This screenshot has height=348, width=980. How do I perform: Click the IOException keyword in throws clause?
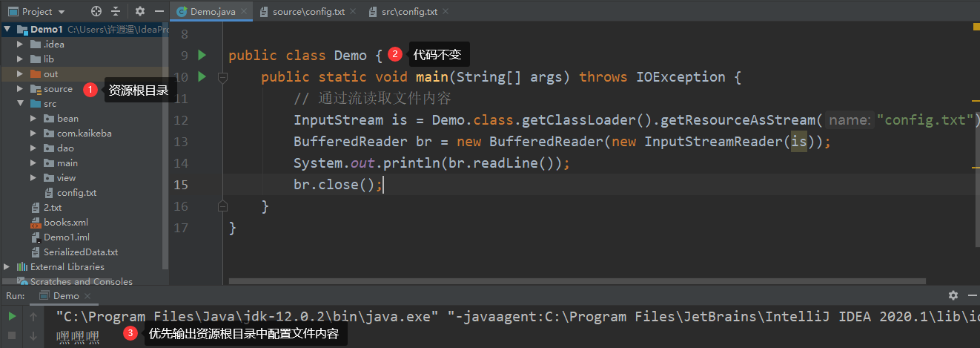click(x=681, y=77)
